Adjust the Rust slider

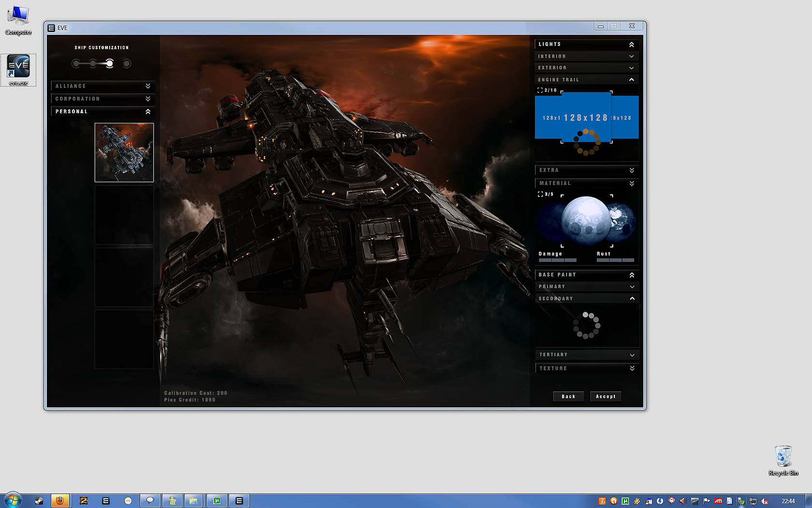[x=615, y=260]
